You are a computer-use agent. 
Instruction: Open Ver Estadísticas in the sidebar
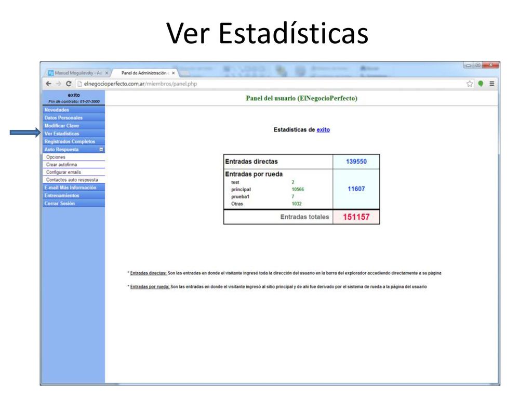click(x=74, y=134)
